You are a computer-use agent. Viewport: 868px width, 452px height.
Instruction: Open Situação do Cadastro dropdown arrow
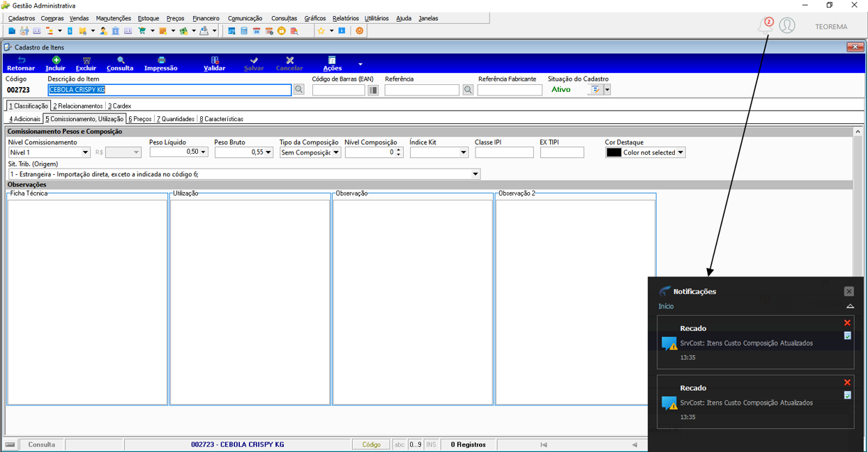pyautogui.click(x=607, y=90)
